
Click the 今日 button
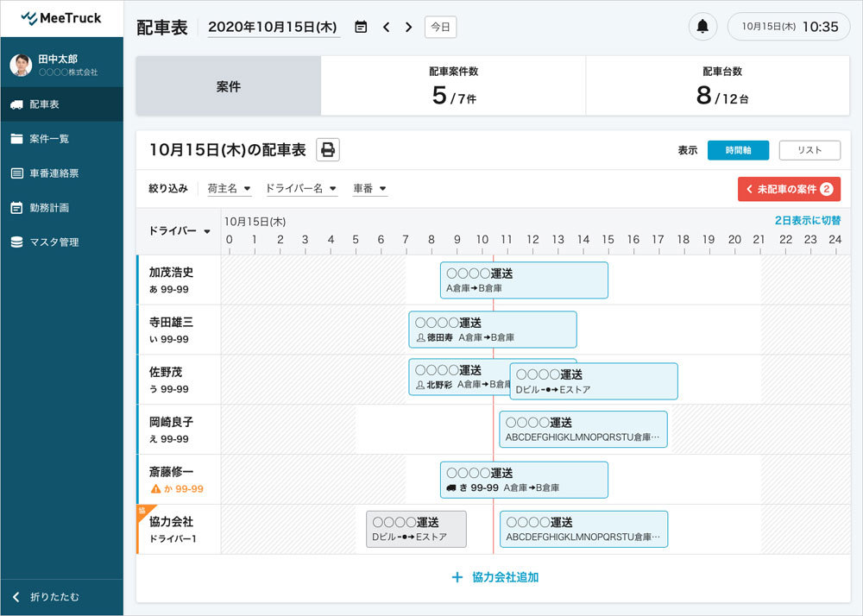coord(440,28)
